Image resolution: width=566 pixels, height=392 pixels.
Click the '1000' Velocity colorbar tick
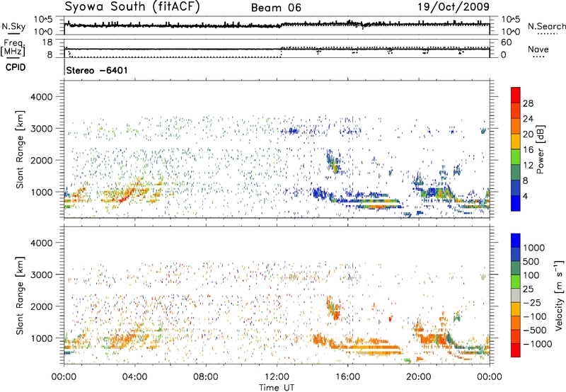pyautogui.click(x=534, y=248)
